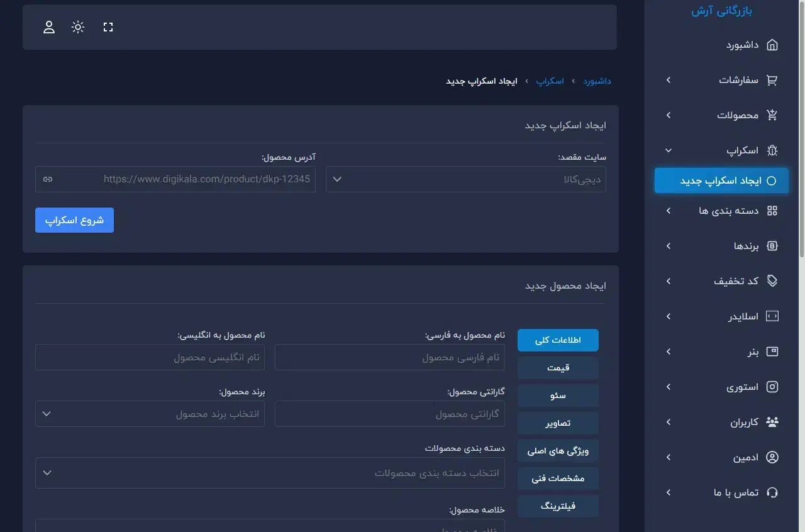805x532 pixels.
Task: Open the کاربران users icon
Action: [x=773, y=422]
